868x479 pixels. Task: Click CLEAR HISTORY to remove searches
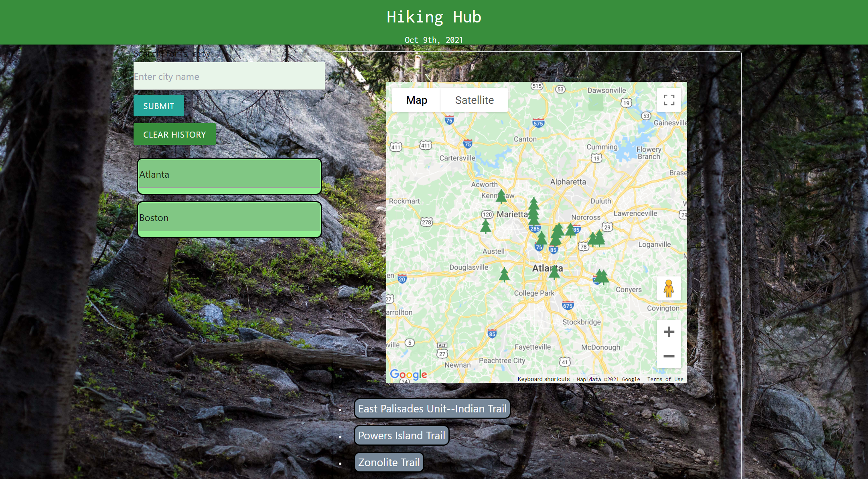(174, 134)
